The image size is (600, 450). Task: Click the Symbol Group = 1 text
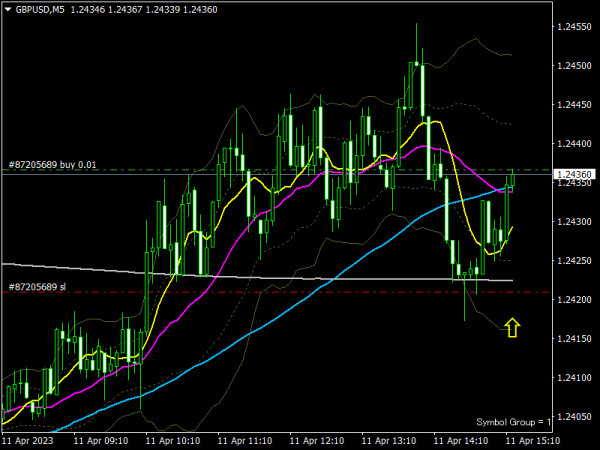(x=513, y=422)
